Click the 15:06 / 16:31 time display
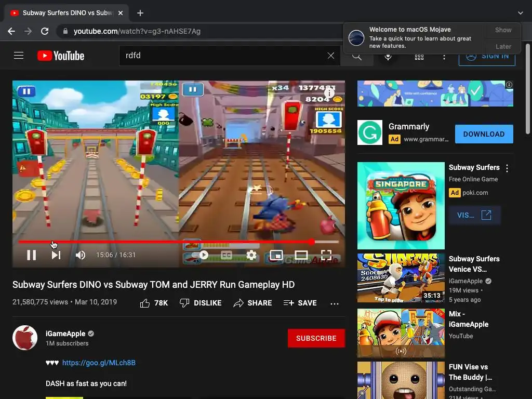Screen dimensions: 532x399 click(116, 255)
